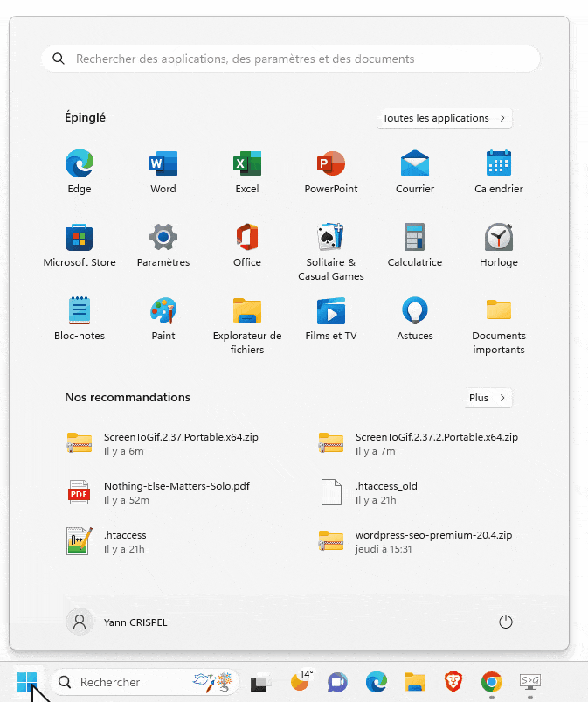This screenshot has height=702, width=588.
Task: Focus the Start menu search field
Action: (290, 59)
